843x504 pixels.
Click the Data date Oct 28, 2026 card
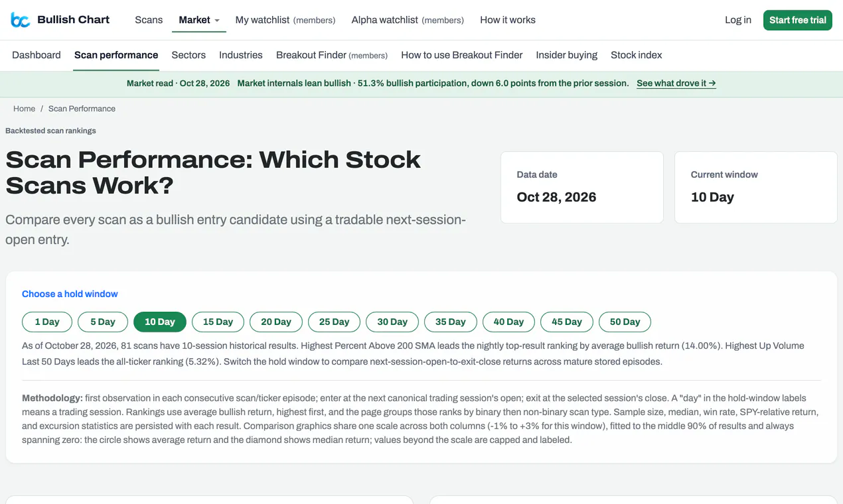tap(582, 187)
